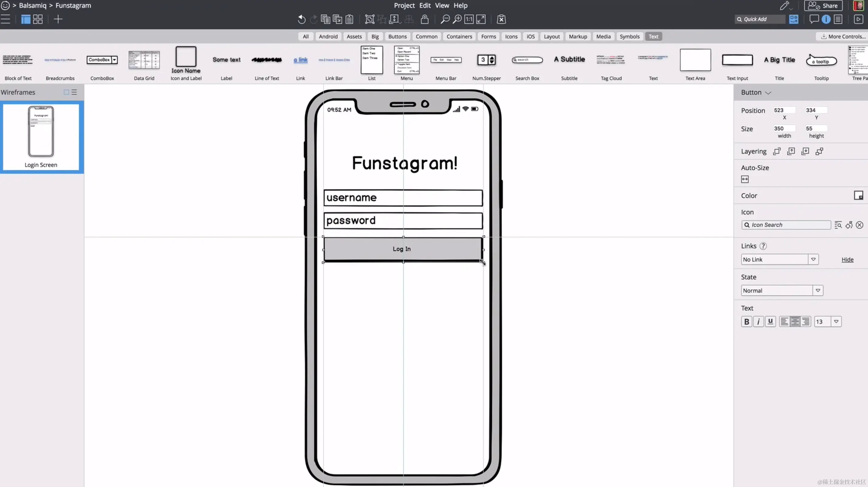The image size is (868, 487).
Task: Click the Undo icon in toolbar
Action: (x=301, y=19)
